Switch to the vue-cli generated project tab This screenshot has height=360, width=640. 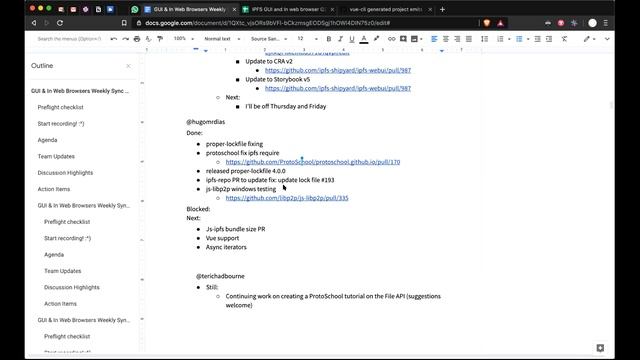click(385, 9)
